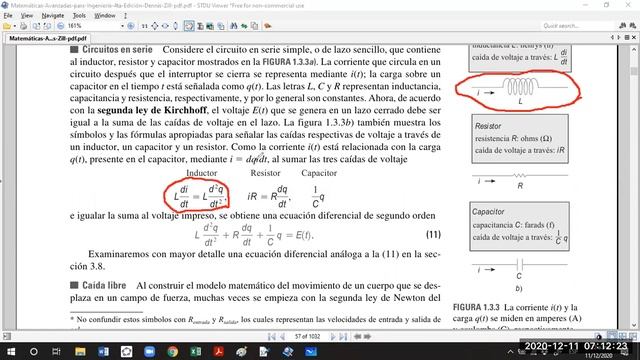Open the 161% zoom level dropdown
The image size is (640, 360).
coord(122,26)
